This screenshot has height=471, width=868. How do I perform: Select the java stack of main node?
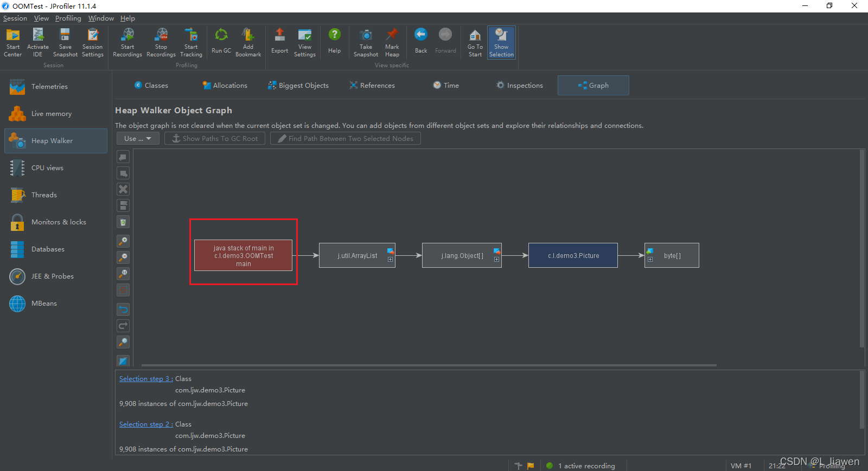point(243,255)
